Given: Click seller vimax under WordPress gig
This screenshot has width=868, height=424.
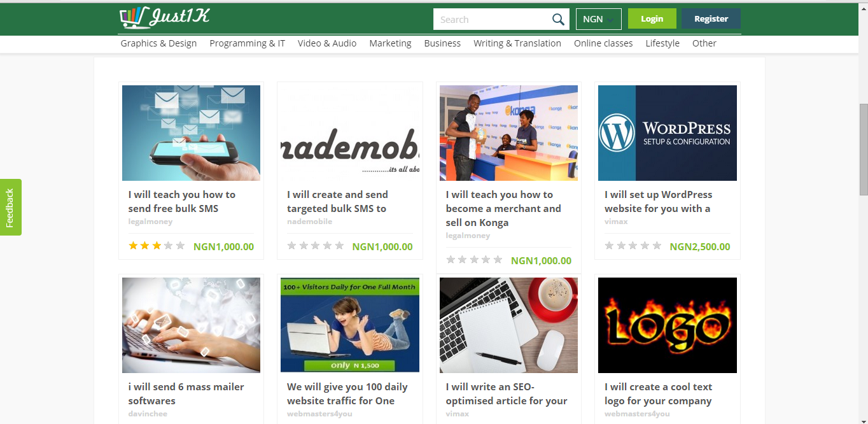Looking at the screenshot, I should (x=616, y=222).
